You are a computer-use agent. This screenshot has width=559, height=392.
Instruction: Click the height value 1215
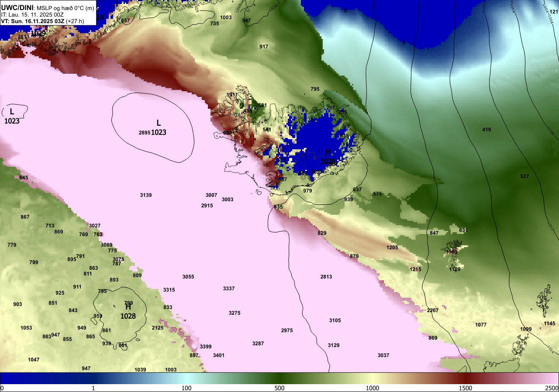[416, 269]
